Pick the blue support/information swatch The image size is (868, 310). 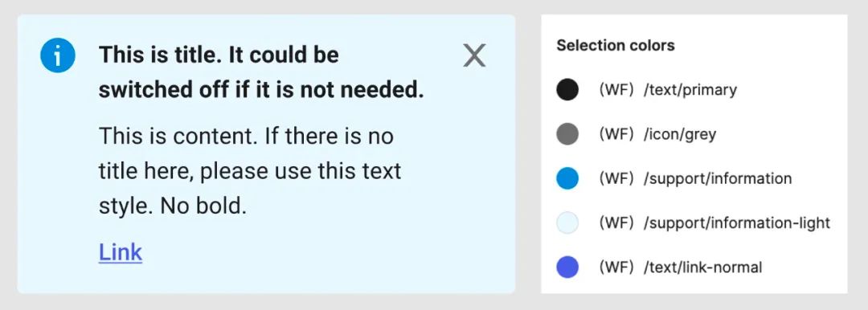tap(567, 178)
